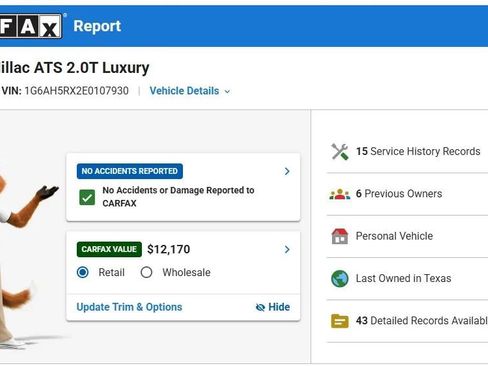
Task: Click the globe Last Owned icon
Action: (340, 279)
